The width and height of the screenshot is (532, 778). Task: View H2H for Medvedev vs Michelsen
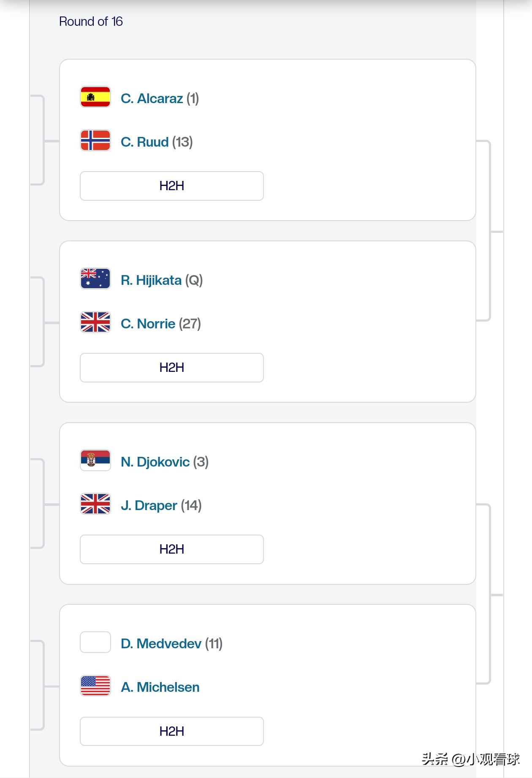point(171,732)
